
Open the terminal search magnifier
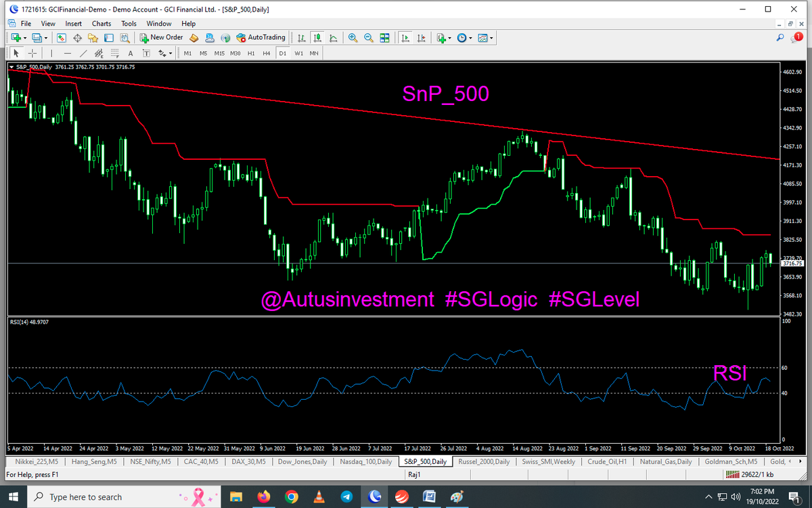click(x=780, y=38)
